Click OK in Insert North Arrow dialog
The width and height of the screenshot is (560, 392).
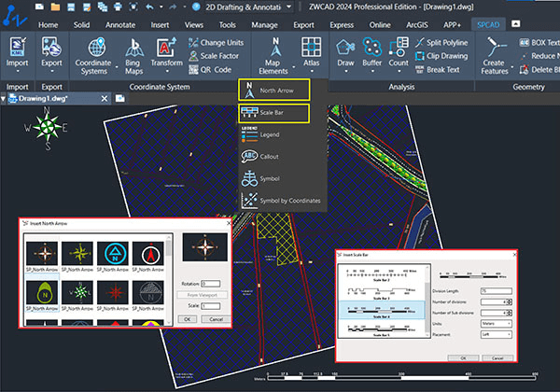point(188,319)
